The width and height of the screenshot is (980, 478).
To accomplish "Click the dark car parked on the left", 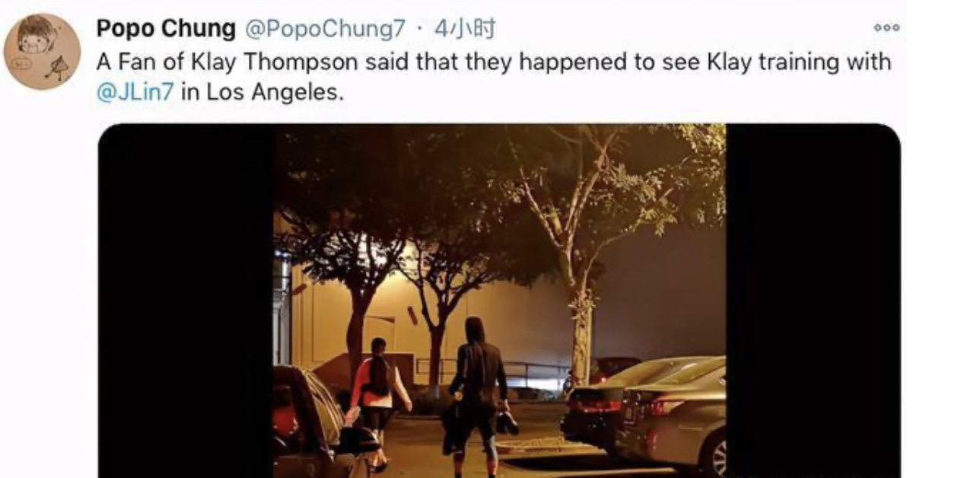I will [x=320, y=424].
